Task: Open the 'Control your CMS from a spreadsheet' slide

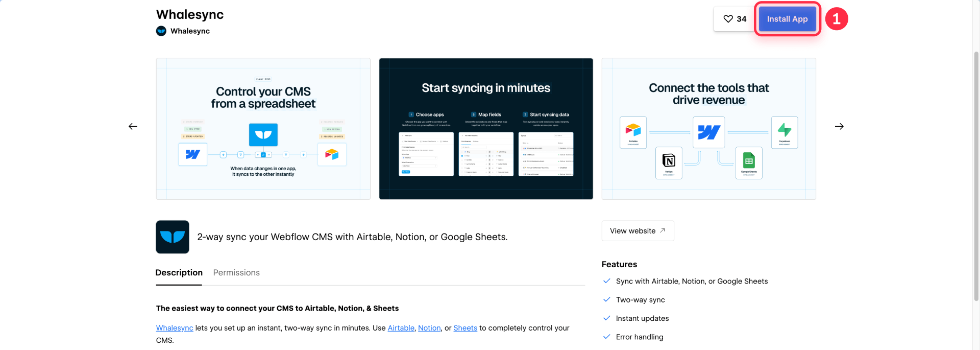Action: [263, 129]
